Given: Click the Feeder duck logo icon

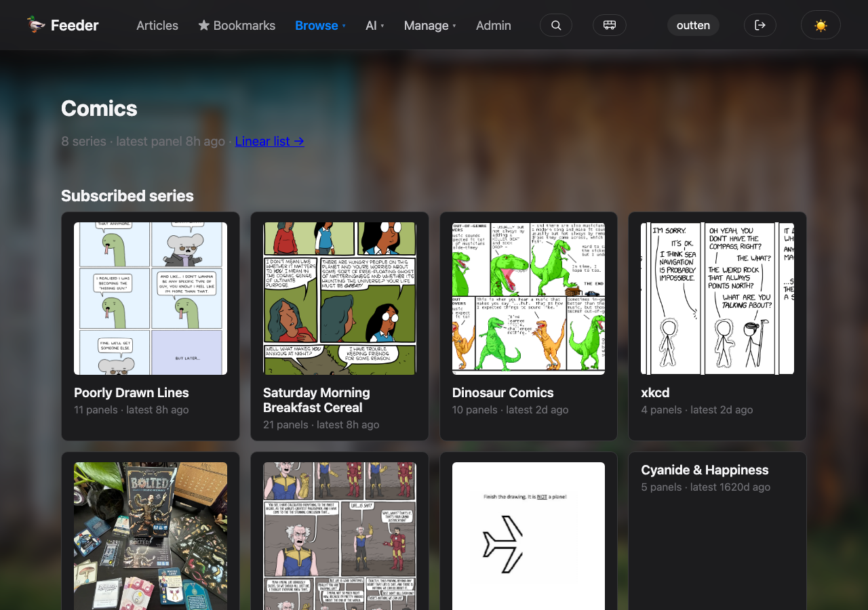Looking at the screenshot, I should tap(36, 25).
